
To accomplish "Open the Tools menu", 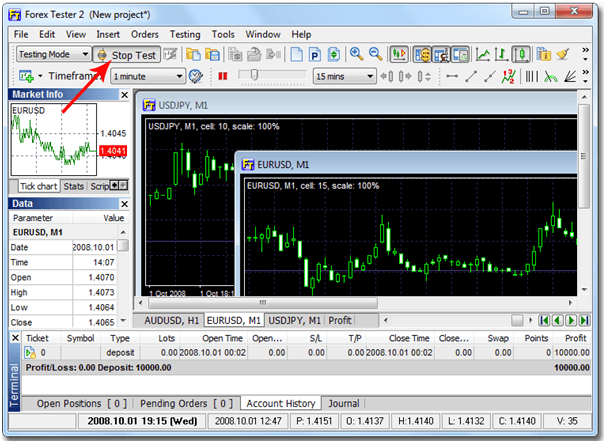I will pos(223,34).
